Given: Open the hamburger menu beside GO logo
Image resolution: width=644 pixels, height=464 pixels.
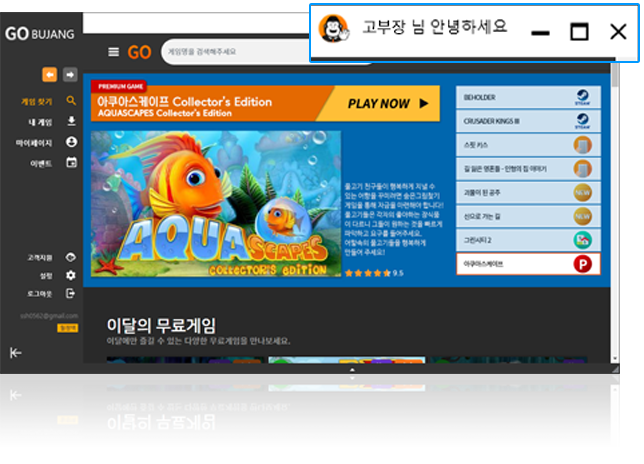Looking at the screenshot, I should click(113, 52).
